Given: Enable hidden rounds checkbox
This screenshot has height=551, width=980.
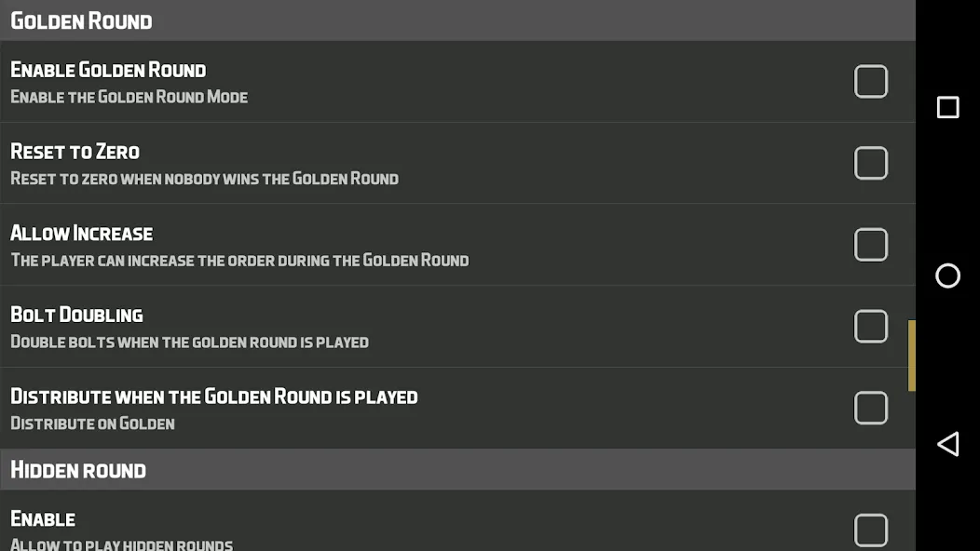Looking at the screenshot, I should pyautogui.click(x=870, y=530).
